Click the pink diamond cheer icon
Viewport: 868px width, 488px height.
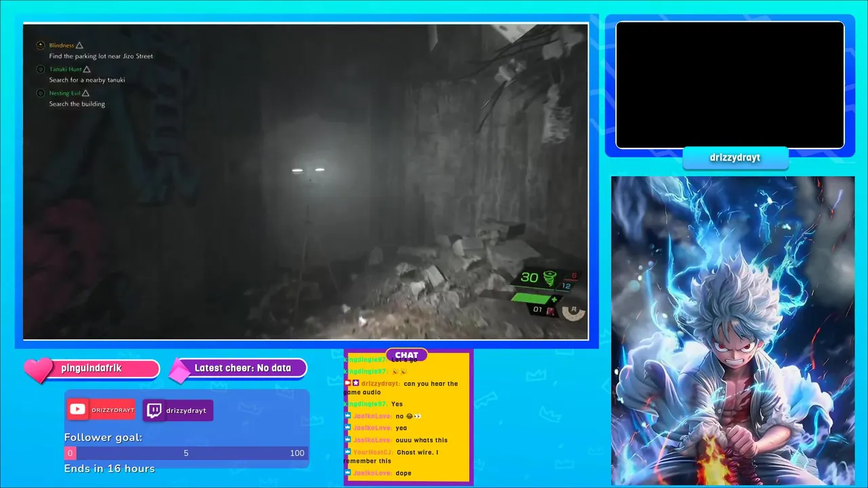click(180, 371)
